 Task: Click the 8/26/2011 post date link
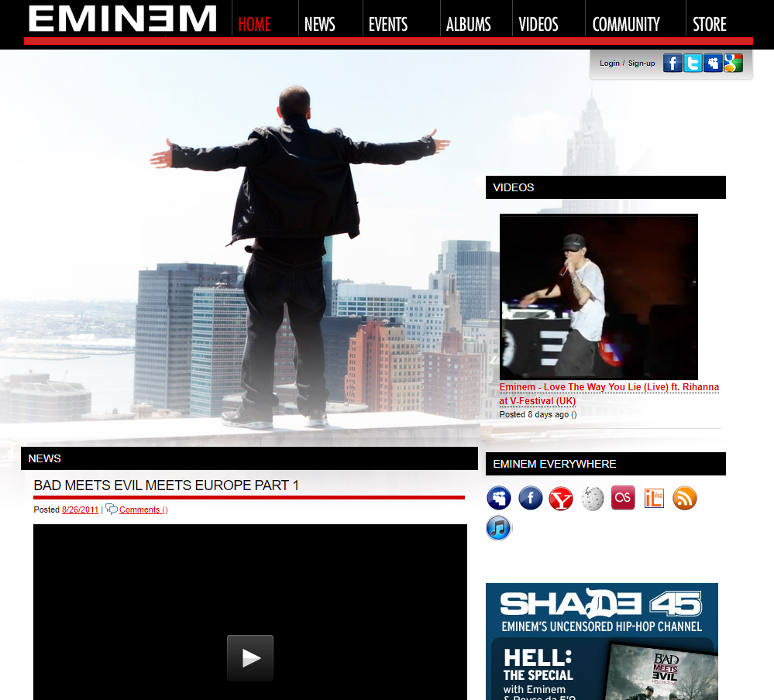point(80,510)
